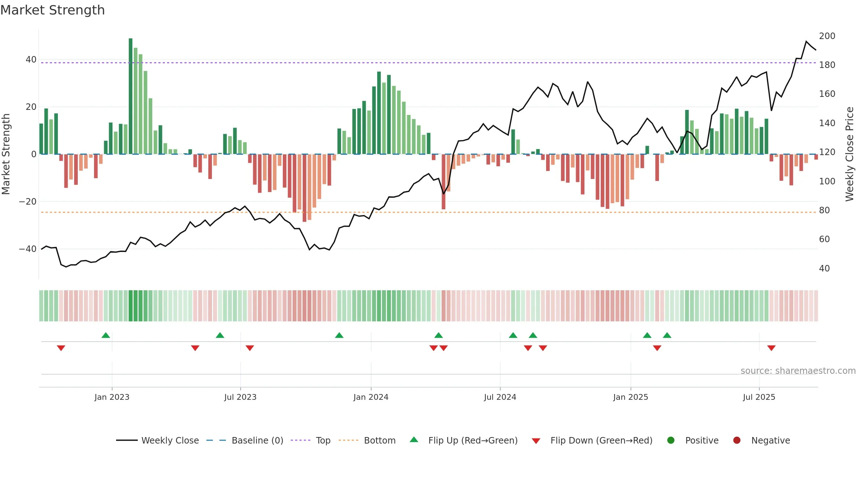Click the last pink heat-strip cell at right end
The height and width of the screenshot is (488, 868).
pos(816,305)
